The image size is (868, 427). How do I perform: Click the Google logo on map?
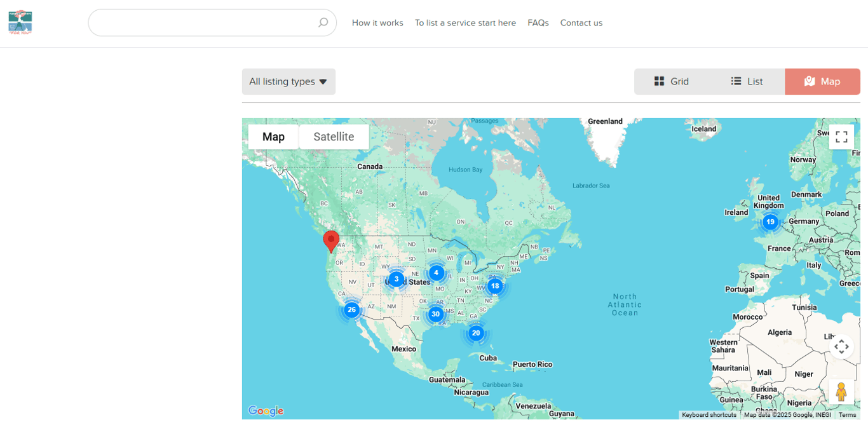coord(266,411)
